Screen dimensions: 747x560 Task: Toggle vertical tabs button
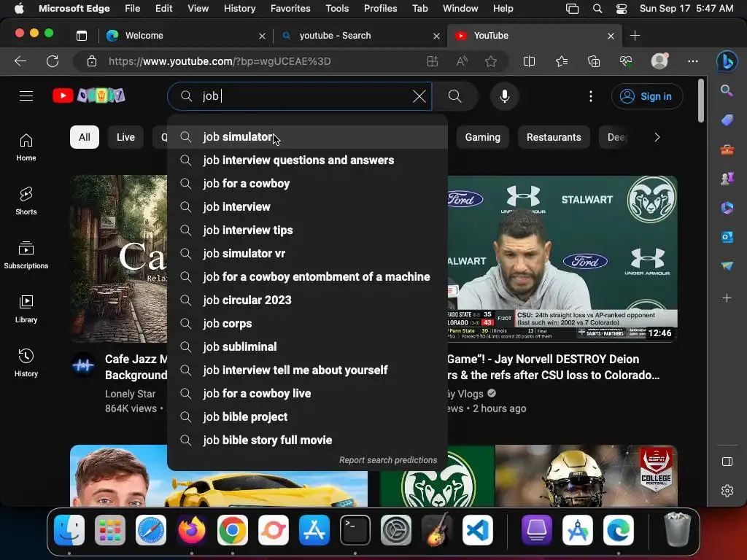(82, 36)
